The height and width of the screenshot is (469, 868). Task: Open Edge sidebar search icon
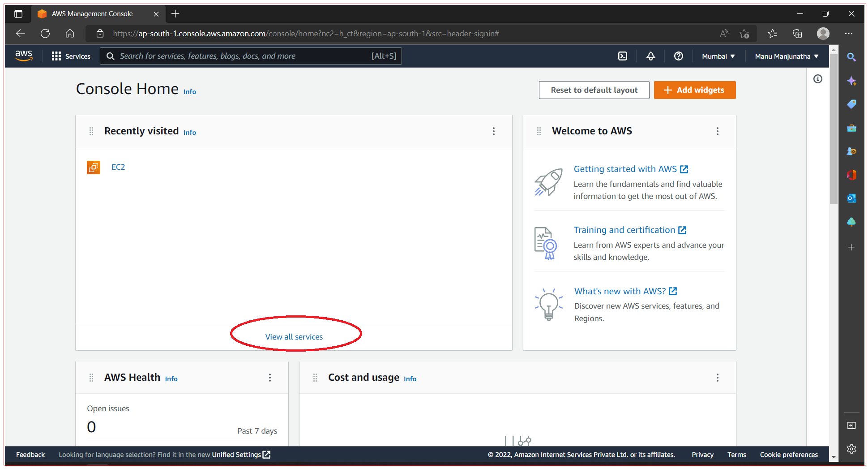coord(852,57)
